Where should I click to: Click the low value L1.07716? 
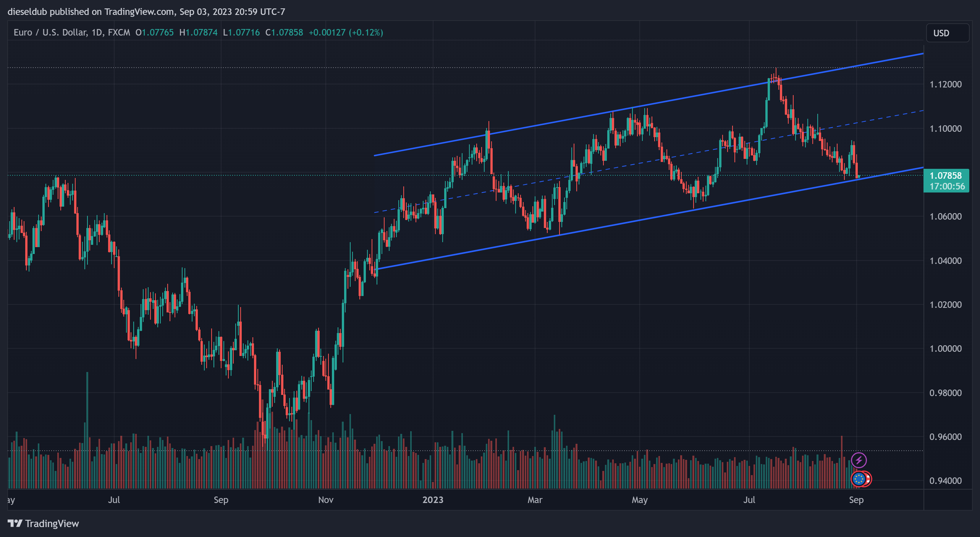pos(241,32)
